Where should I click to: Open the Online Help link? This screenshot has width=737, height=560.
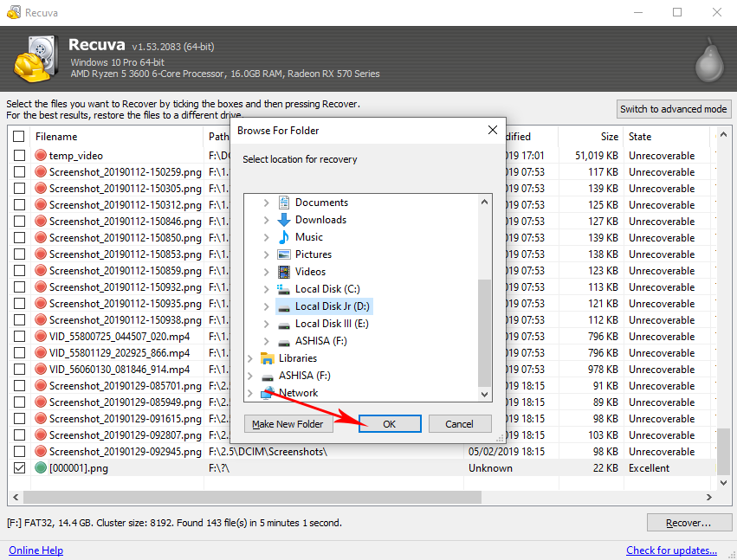36,550
